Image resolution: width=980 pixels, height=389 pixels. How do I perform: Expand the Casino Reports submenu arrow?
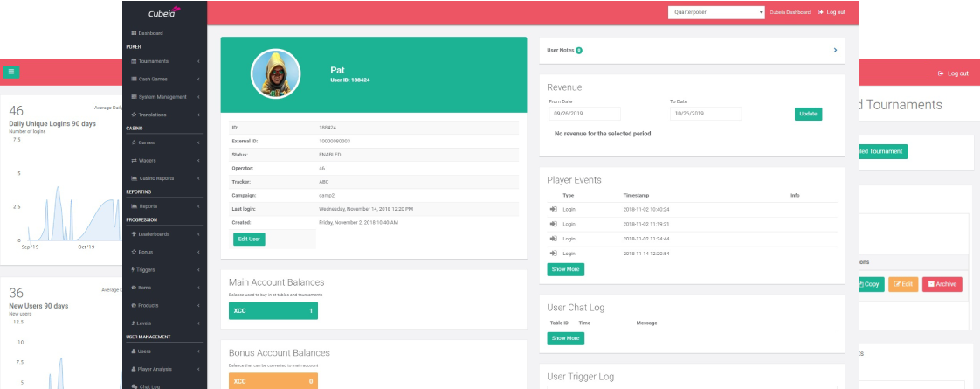198,178
